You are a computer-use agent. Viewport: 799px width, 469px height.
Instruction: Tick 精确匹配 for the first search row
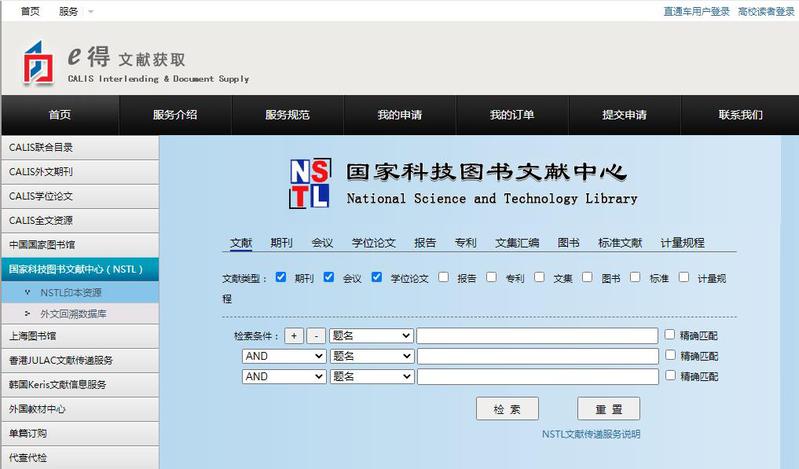coord(671,336)
